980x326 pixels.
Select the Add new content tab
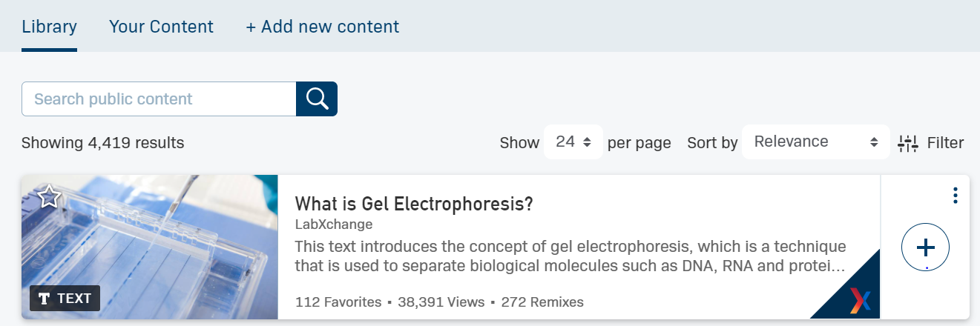(x=322, y=27)
